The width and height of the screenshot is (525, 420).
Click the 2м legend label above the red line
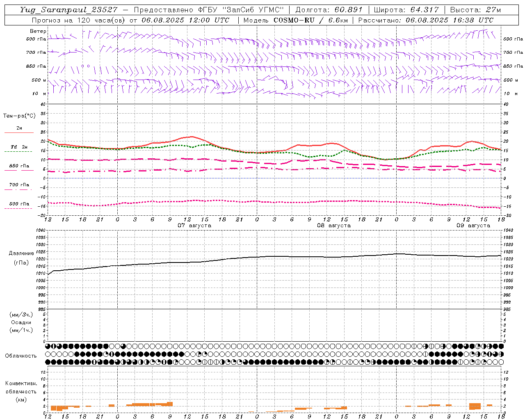[19, 128]
